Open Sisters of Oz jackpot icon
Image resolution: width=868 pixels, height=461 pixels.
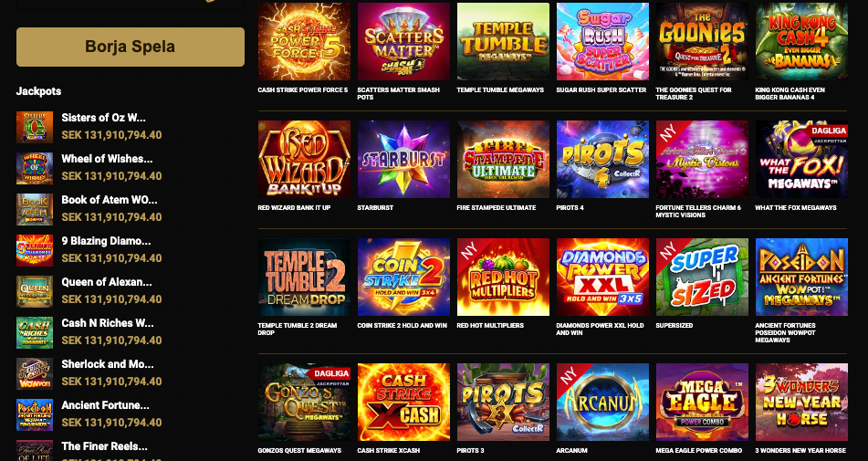[x=35, y=127]
